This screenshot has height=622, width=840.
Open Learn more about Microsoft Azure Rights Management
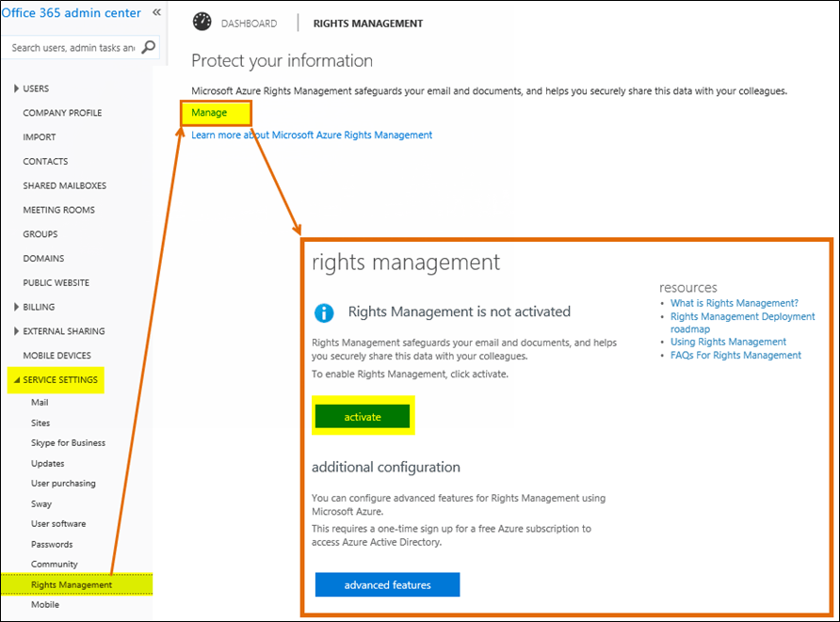(312, 135)
